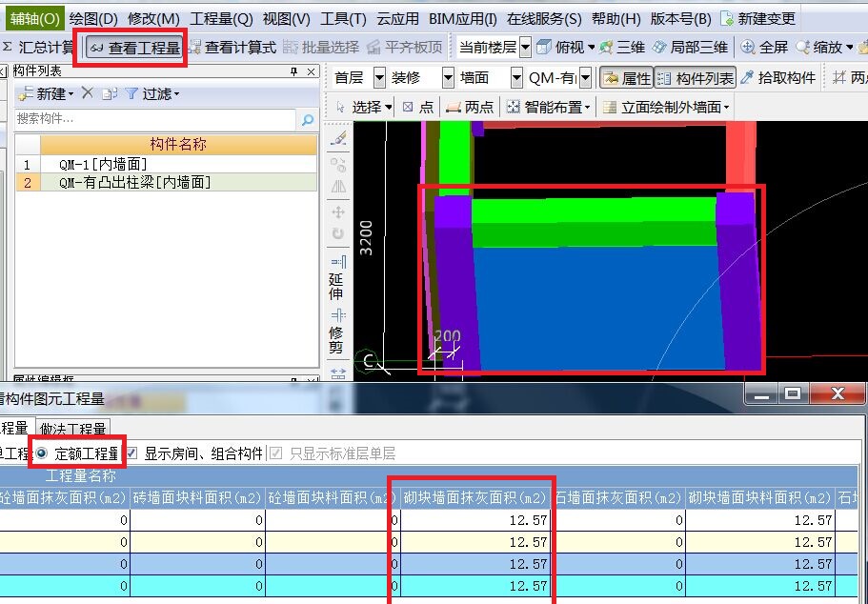Open the 工程量(Q) menu

221,19
